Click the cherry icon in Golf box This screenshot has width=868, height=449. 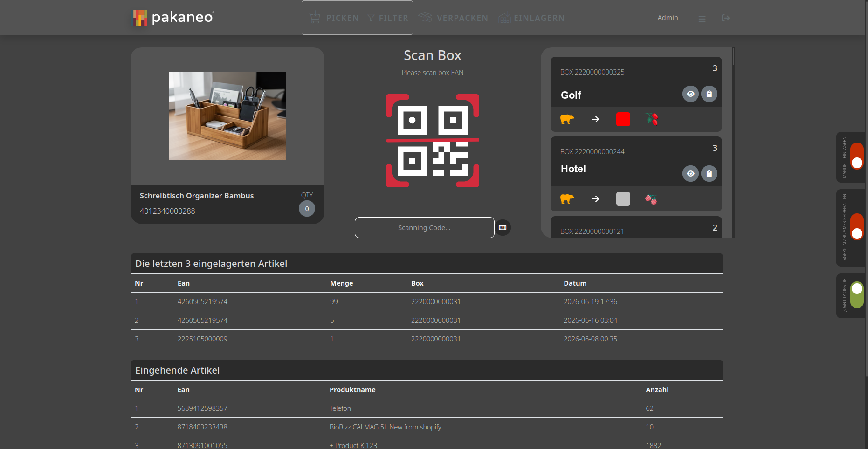(x=652, y=119)
